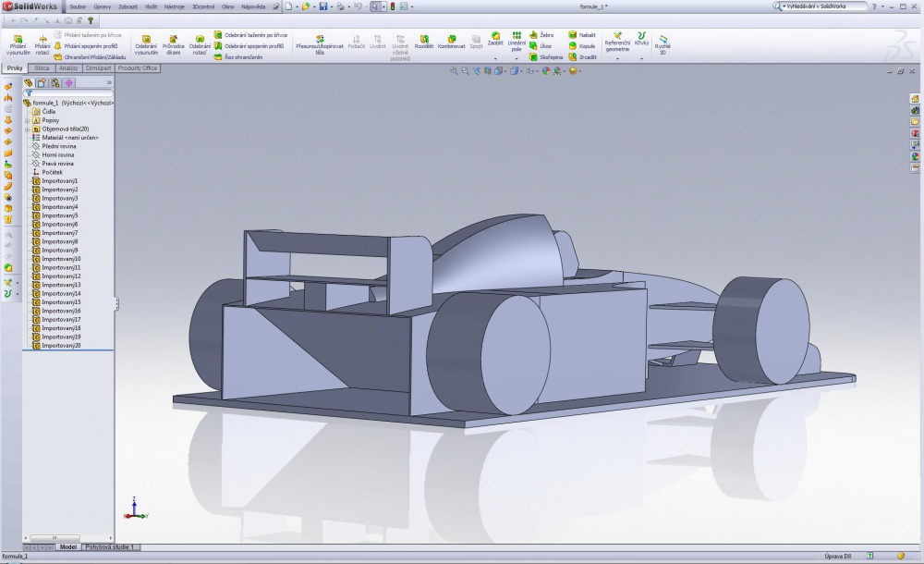Click the Skořepina shell tool
This screenshot has width=924, height=564.
click(546, 57)
